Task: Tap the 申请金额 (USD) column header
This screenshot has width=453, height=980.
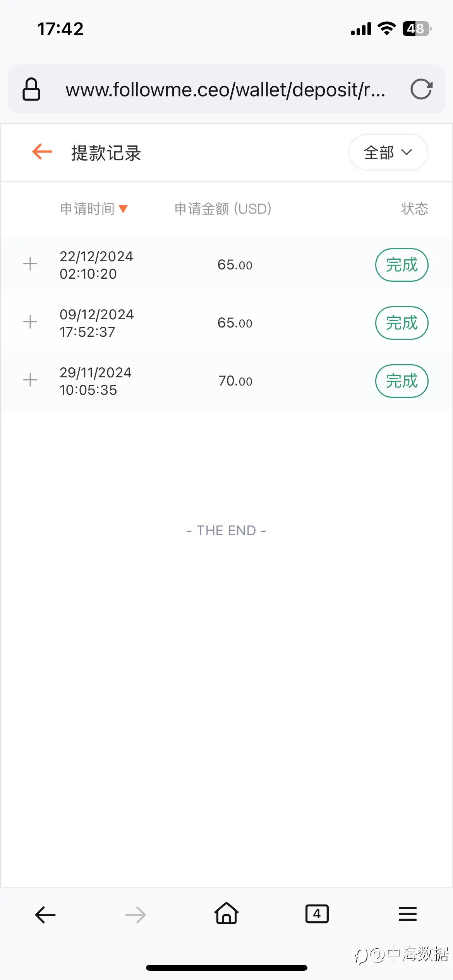Action: 223,209
